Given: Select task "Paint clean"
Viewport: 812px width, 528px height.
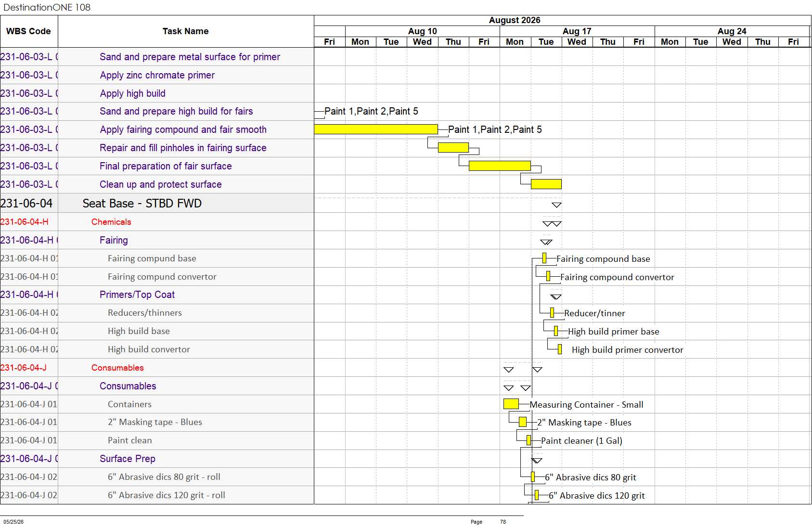Looking at the screenshot, I should click(x=129, y=440).
